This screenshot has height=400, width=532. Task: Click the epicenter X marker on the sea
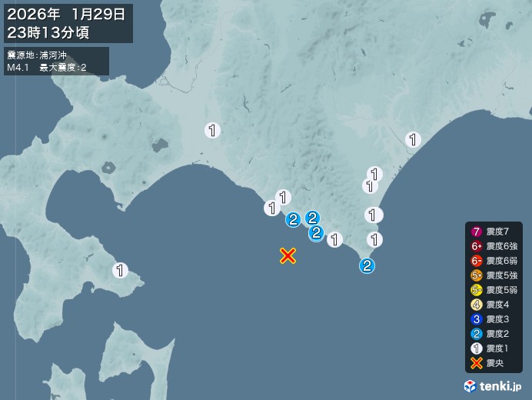[x=288, y=255]
